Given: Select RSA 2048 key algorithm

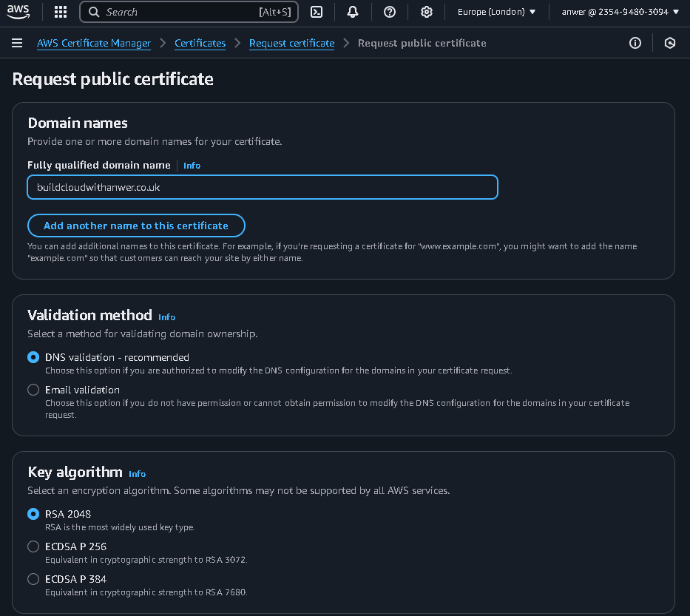Looking at the screenshot, I should [33, 514].
